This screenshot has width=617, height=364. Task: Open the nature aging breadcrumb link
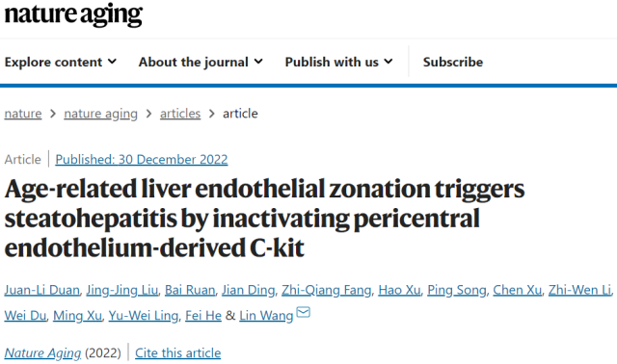100,114
